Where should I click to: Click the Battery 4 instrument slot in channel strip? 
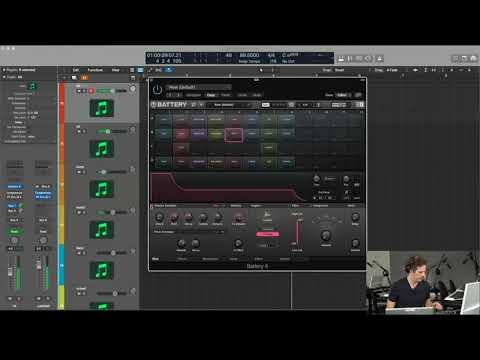tap(14, 187)
